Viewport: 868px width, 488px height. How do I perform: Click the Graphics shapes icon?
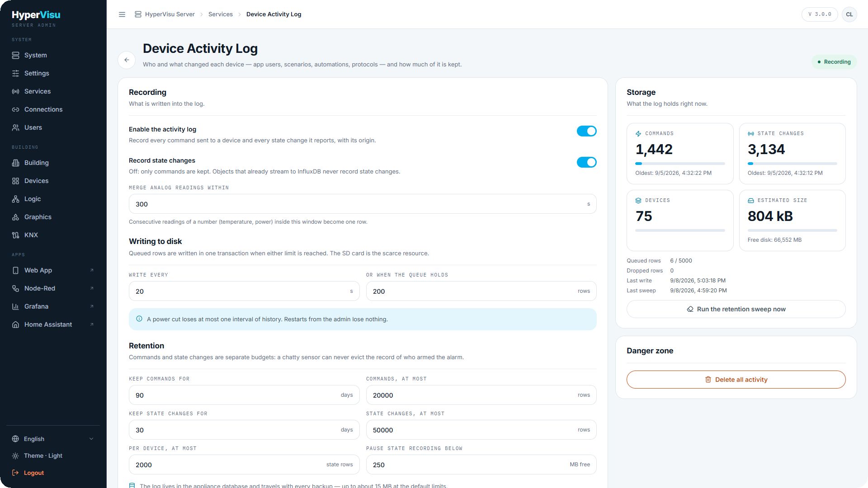point(15,217)
